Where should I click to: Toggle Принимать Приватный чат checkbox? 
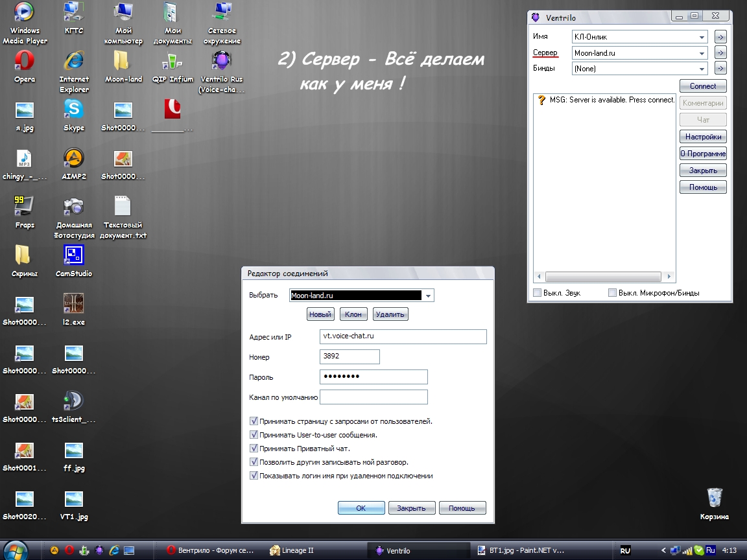pos(254,448)
